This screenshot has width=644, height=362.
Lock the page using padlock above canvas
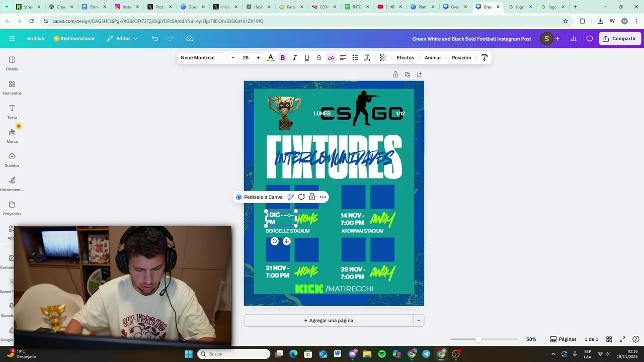pos(395,74)
